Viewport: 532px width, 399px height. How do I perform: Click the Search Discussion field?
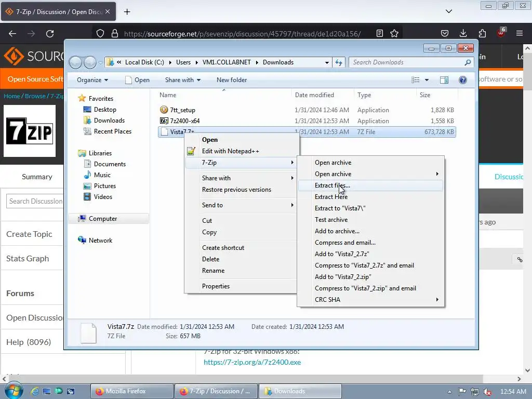pos(35,201)
